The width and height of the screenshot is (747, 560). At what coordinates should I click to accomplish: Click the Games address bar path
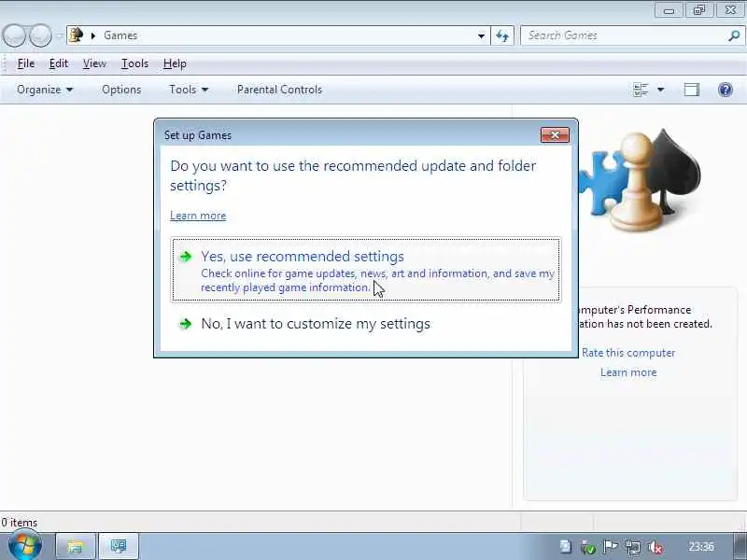pyautogui.click(x=120, y=35)
